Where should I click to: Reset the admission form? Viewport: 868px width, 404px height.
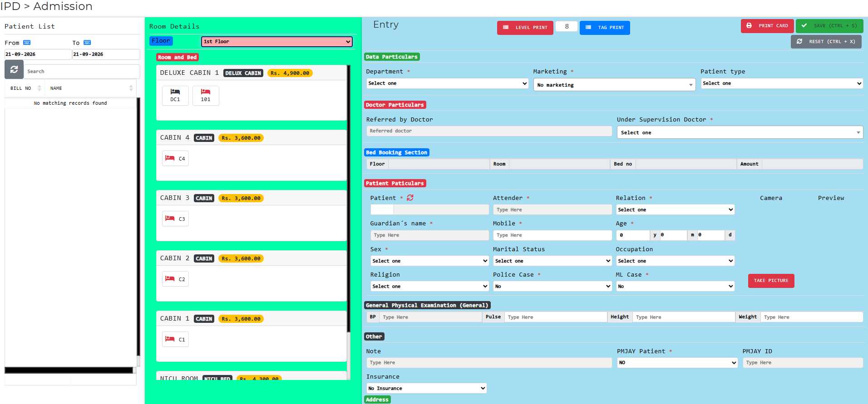pos(826,42)
